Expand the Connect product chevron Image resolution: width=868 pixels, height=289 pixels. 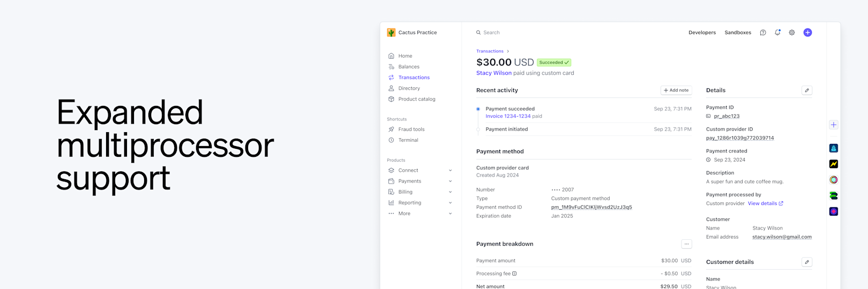450,170
